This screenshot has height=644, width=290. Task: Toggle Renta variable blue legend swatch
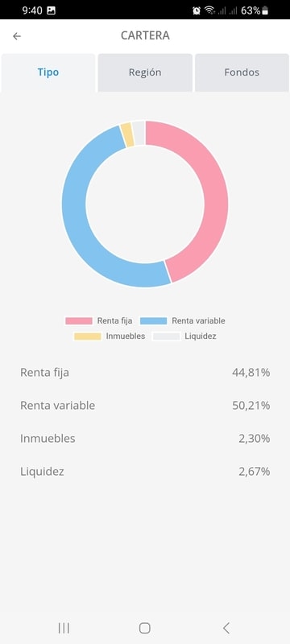click(x=154, y=321)
